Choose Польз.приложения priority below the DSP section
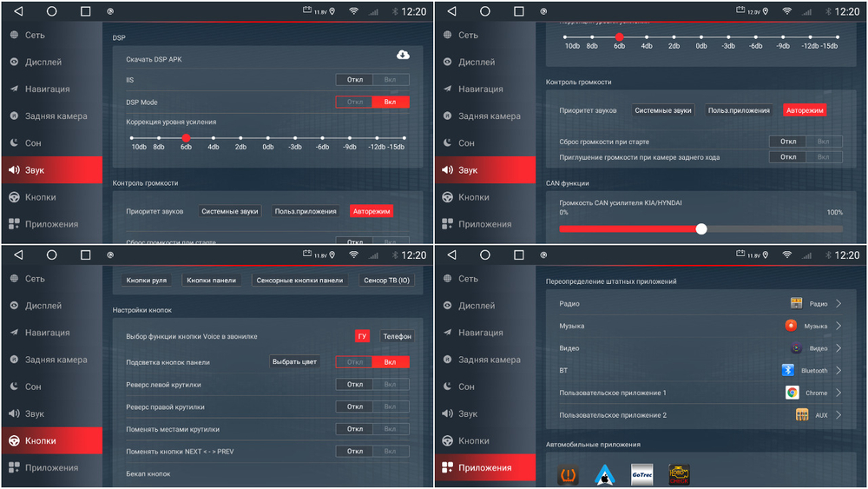The width and height of the screenshot is (868, 489). point(306,211)
